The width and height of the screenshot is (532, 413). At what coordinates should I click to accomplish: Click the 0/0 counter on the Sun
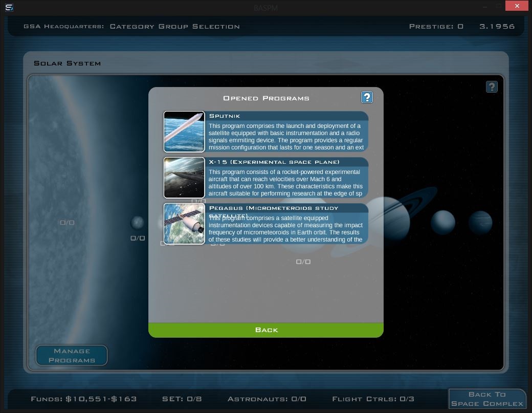point(67,223)
